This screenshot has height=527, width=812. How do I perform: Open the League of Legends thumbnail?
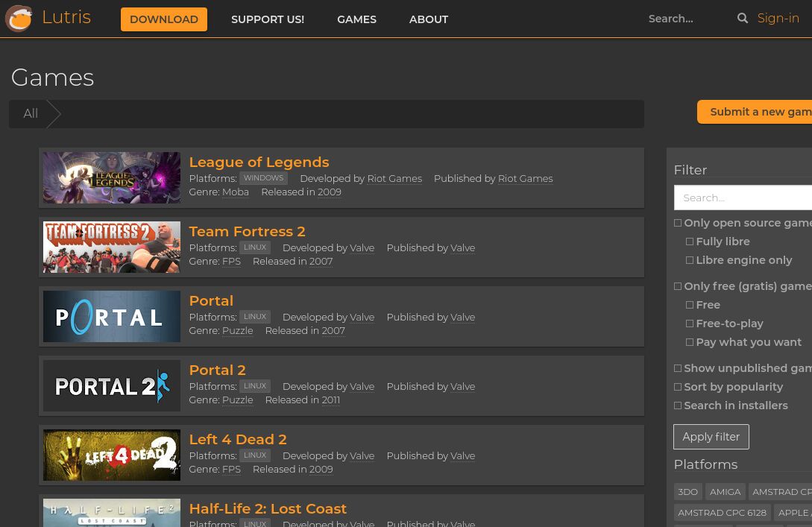click(112, 178)
